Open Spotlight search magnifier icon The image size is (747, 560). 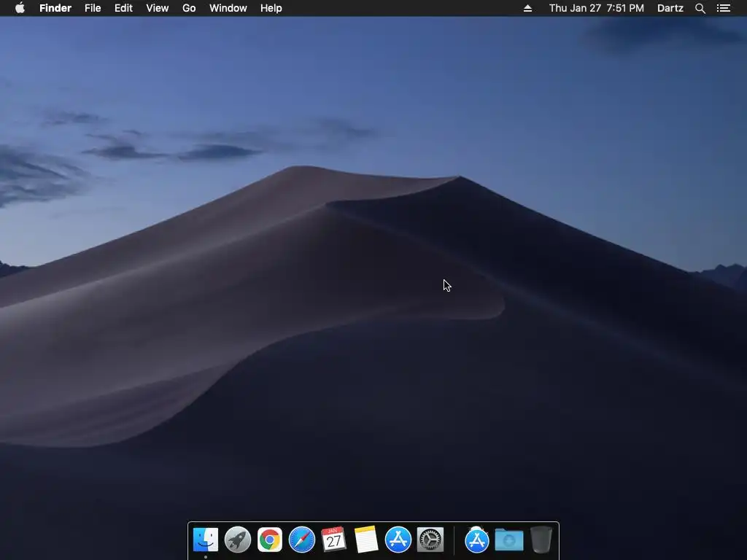click(700, 8)
